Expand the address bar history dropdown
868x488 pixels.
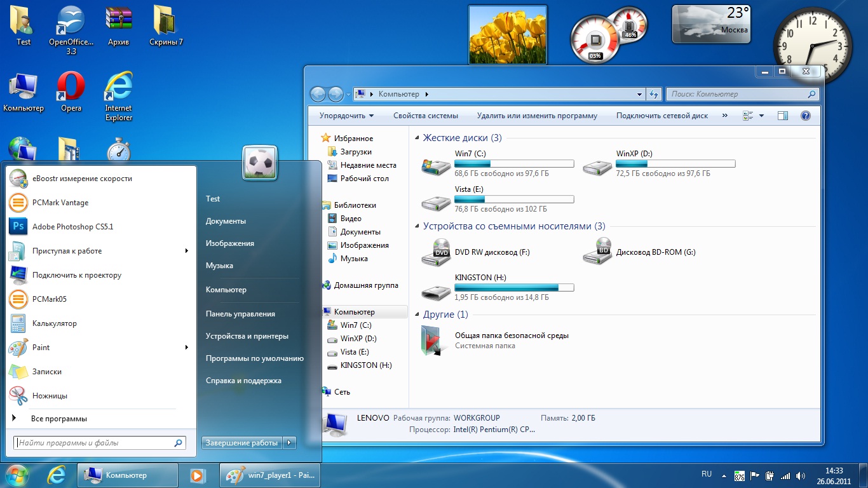(640, 94)
